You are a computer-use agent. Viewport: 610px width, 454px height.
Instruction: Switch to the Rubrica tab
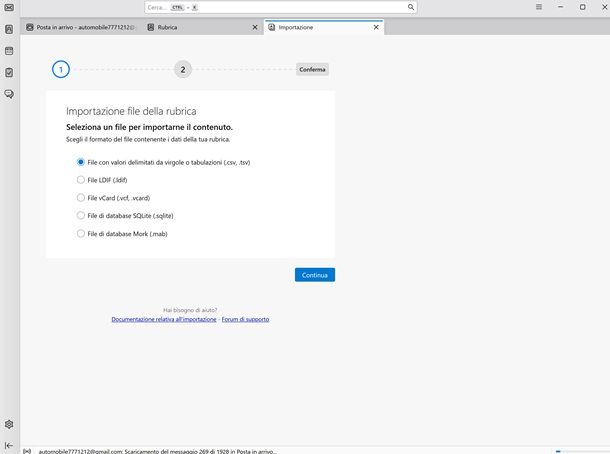[201, 27]
